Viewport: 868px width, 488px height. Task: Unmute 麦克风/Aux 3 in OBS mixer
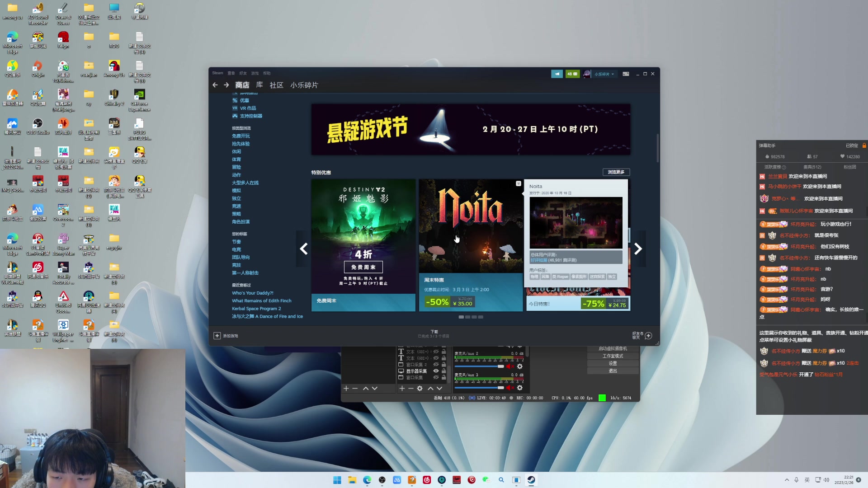(x=510, y=388)
